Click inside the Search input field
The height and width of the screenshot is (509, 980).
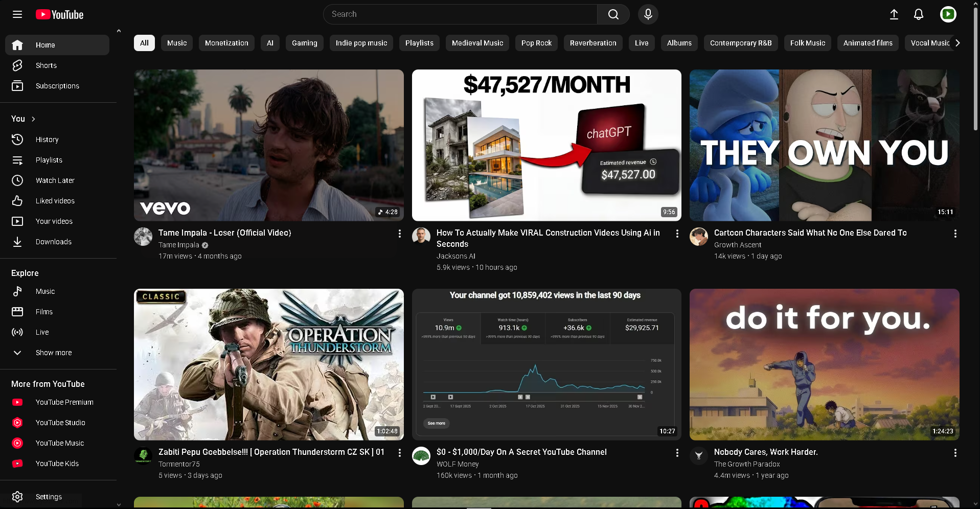pos(460,14)
